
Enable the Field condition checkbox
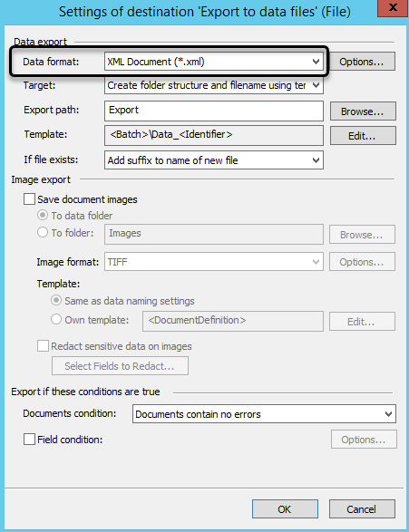click(x=30, y=439)
